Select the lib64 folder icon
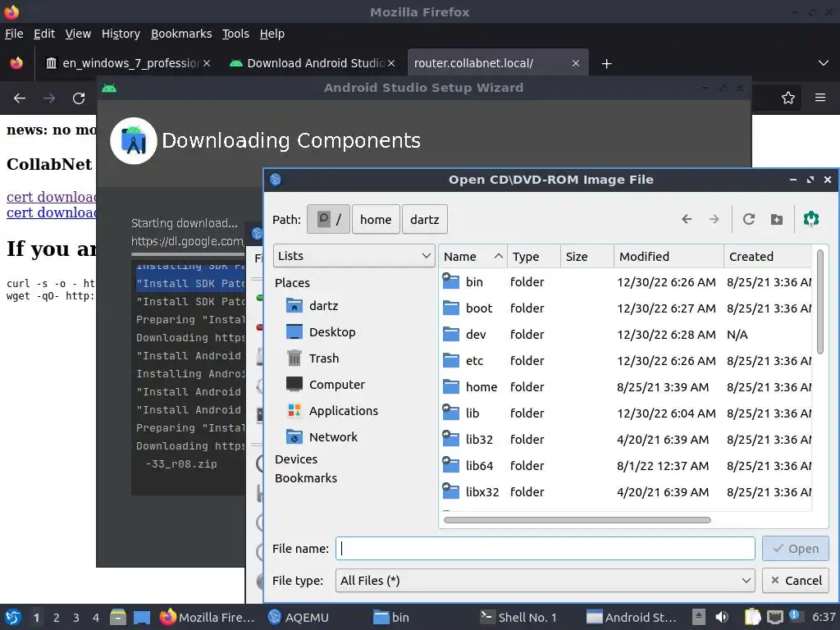 [x=450, y=466]
